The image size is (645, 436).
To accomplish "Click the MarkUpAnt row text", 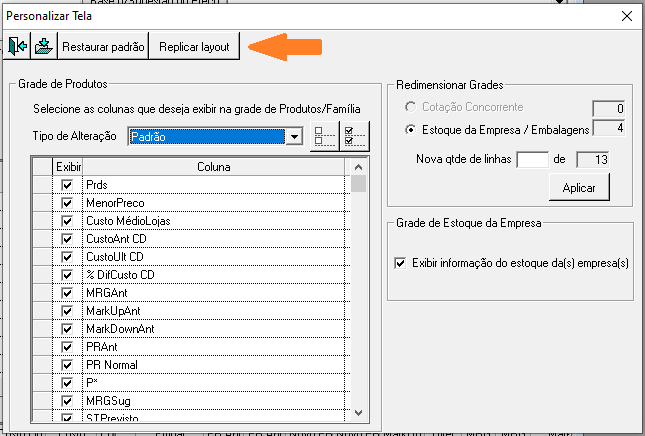I will [x=113, y=311].
